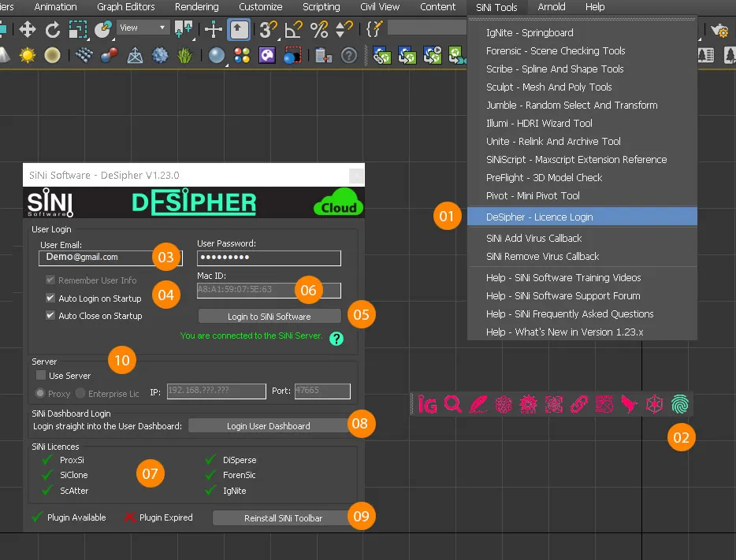The height and width of the screenshot is (560, 736).
Task: Click the blue material sphere icon
Action: [217, 55]
